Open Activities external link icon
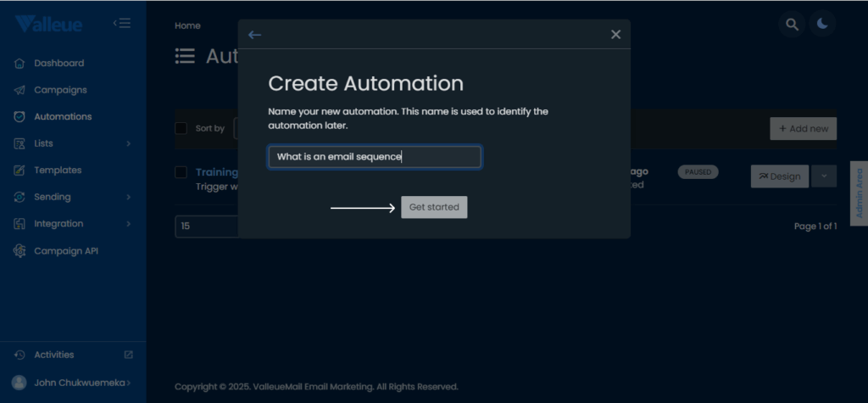This screenshot has width=868, height=403. coord(129,355)
